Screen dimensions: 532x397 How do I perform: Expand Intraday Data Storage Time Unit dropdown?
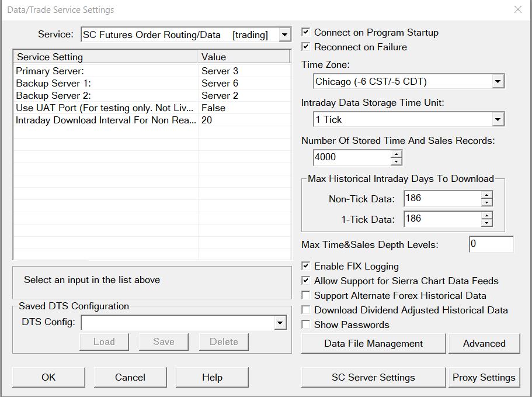coord(498,119)
